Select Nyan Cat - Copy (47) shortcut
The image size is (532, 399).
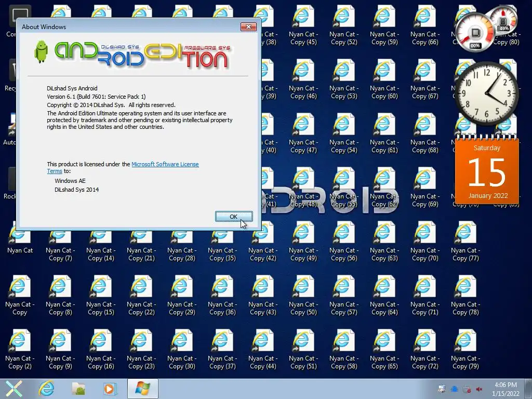pyautogui.click(x=303, y=134)
